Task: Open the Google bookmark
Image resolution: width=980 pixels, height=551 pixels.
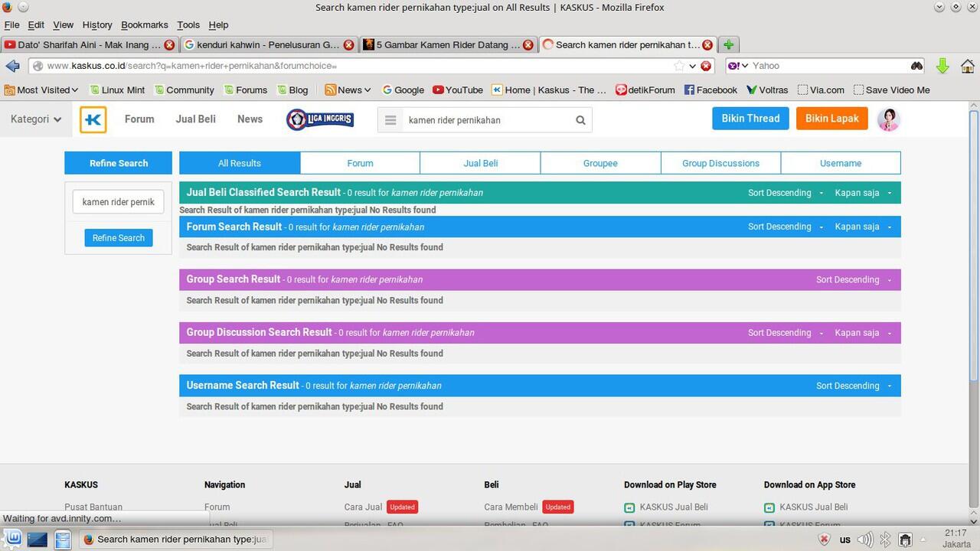Action: point(403,90)
